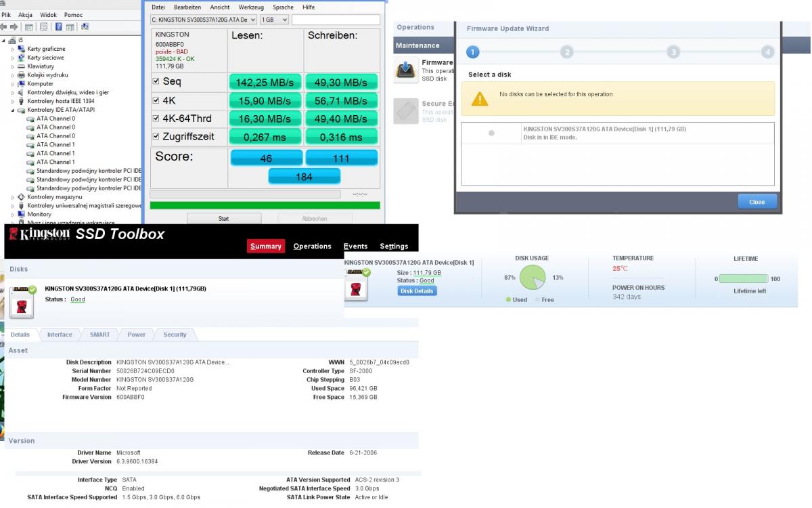Click the 142,25 MB/s Seq read result
The image size is (812, 508).
(266, 82)
